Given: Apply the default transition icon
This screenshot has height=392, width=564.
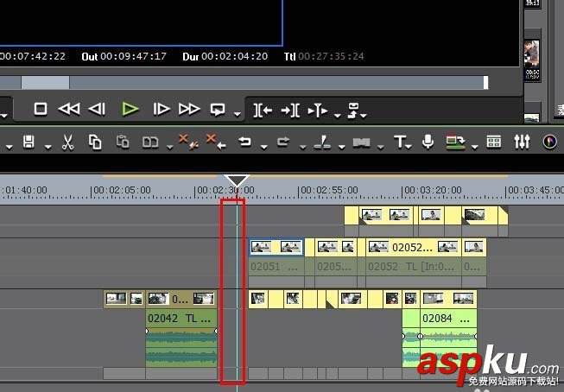Looking at the screenshot, I should click(x=361, y=142).
